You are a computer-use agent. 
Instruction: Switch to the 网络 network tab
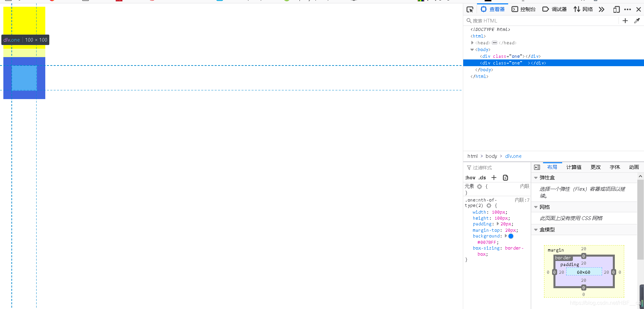tap(583, 9)
